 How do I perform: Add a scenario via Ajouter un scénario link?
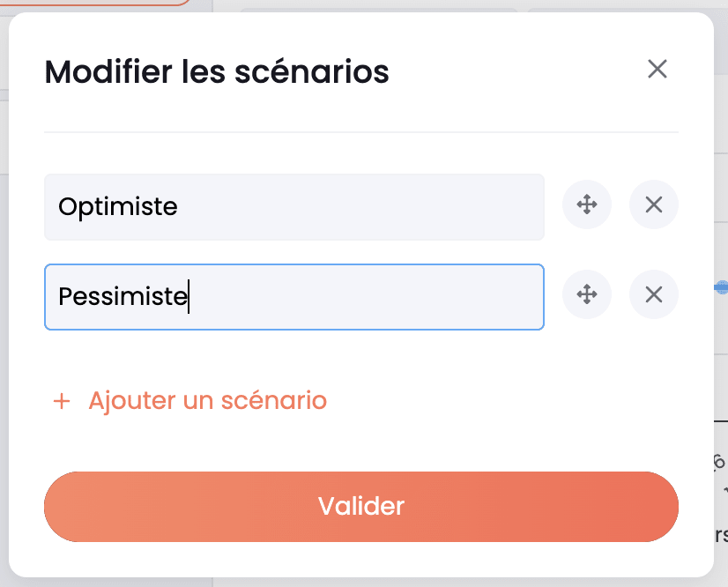[190, 400]
